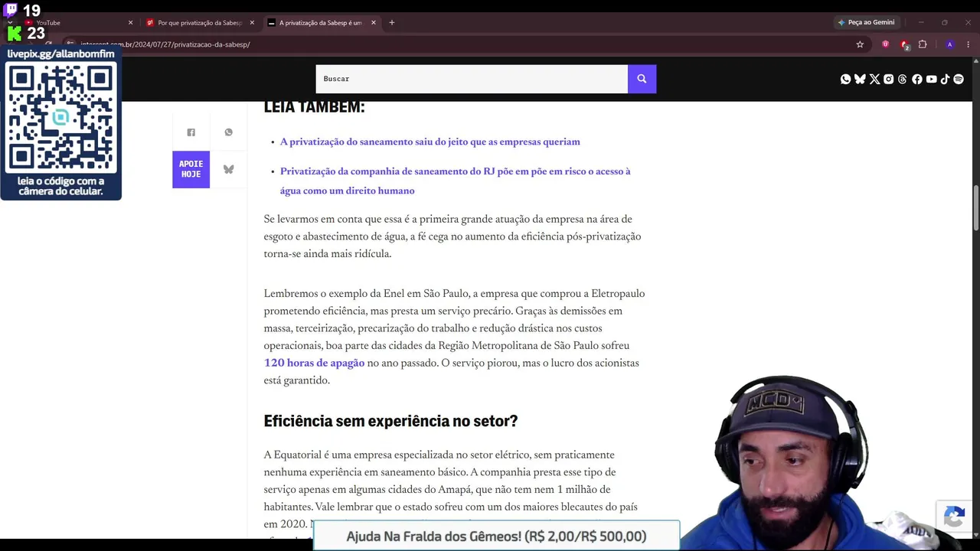Click the purple search magnifier button
This screenshot has height=551, width=980.
click(642, 79)
